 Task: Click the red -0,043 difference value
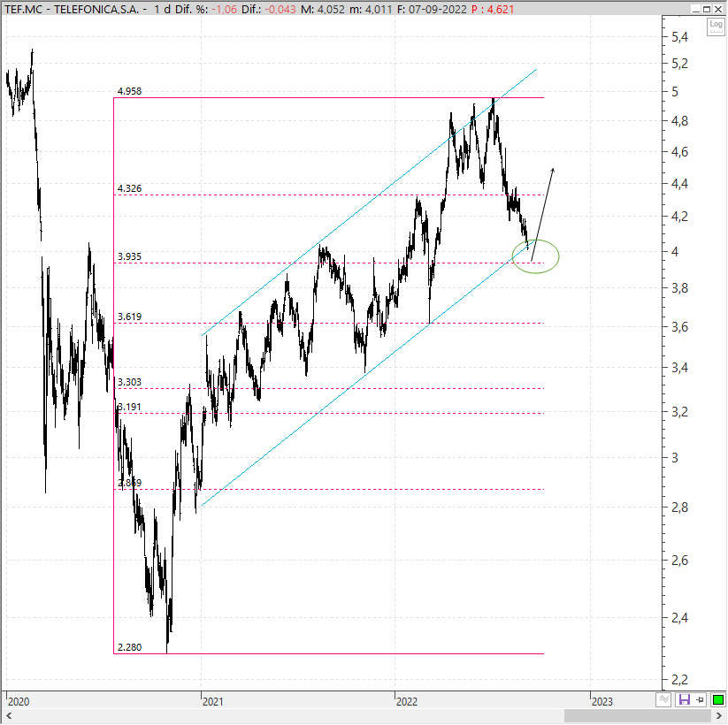tap(280, 9)
